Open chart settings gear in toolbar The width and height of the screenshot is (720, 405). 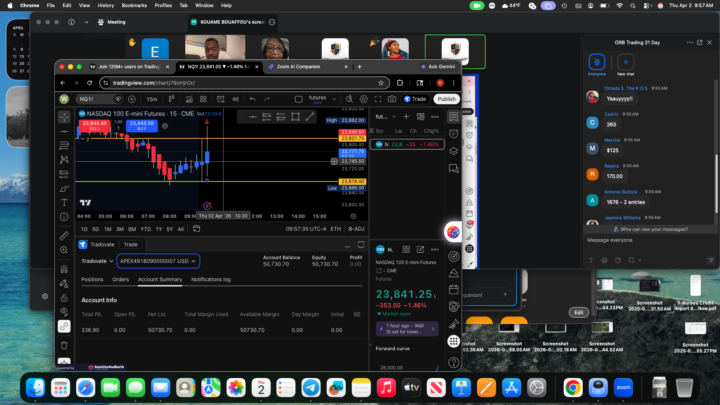(364, 99)
